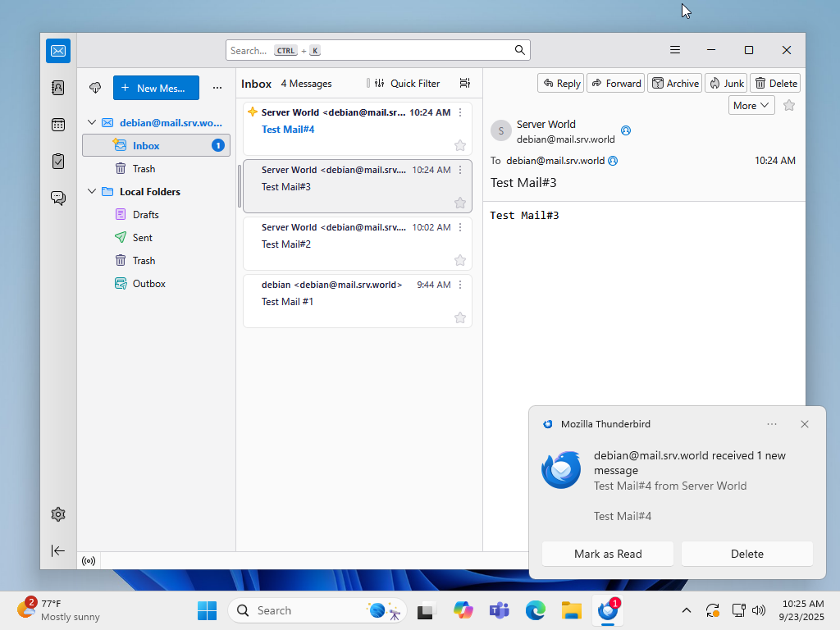
Task: Open the Thunderbird hamburger menu
Action: tap(675, 50)
